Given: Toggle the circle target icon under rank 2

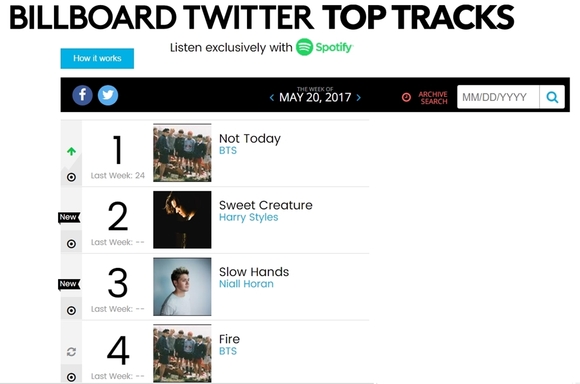Looking at the screenshot, I should [71, 244].
